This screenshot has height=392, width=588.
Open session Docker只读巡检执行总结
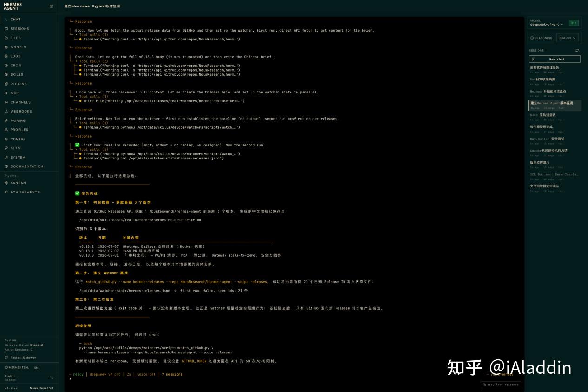pyautogui.click(x=555, y=152)
